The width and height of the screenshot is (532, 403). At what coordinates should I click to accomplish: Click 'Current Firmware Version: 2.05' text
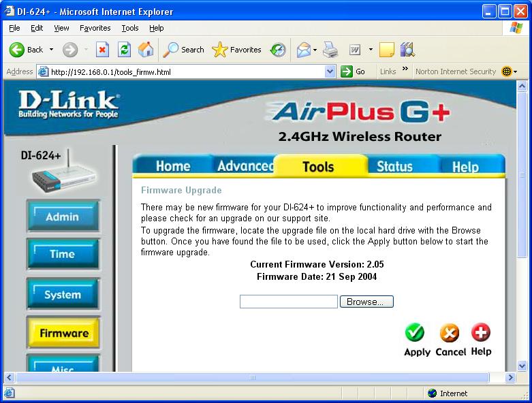pyautogui.click(x=317, y=264)
